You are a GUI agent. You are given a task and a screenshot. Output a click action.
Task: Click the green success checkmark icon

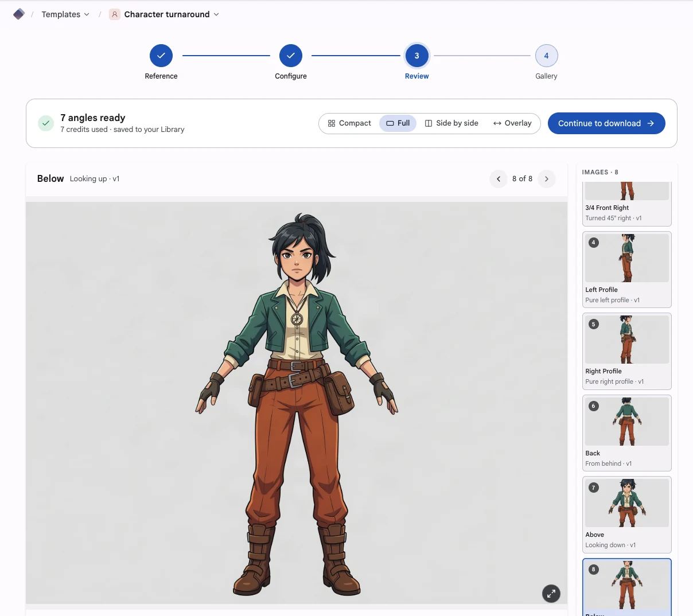46,123
